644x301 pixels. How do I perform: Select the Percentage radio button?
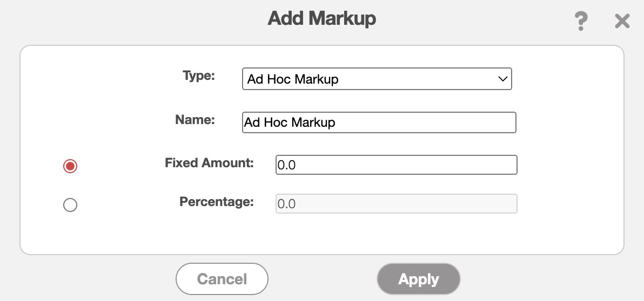(x=70, y=205)
